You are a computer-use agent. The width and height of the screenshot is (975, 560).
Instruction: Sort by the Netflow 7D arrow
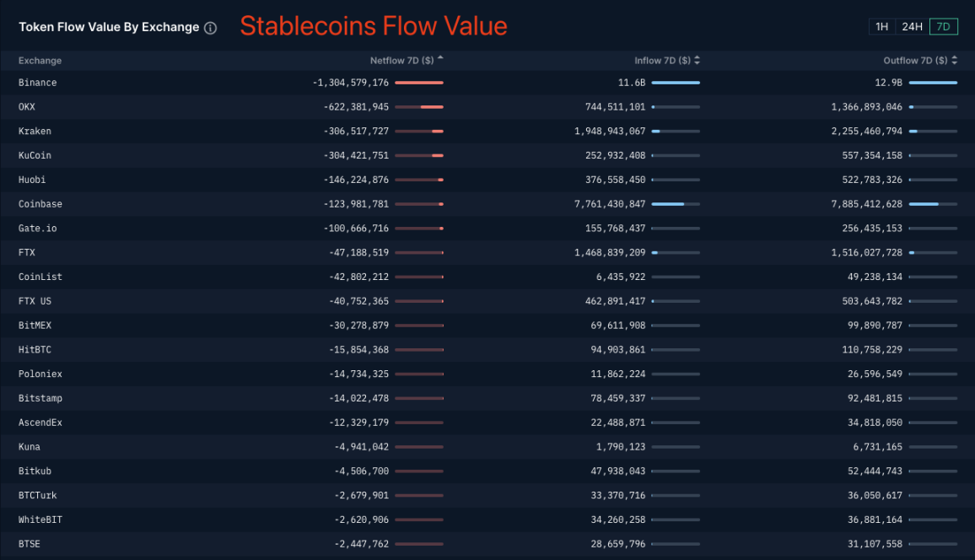pyautogui.click(x=440, y=59)
